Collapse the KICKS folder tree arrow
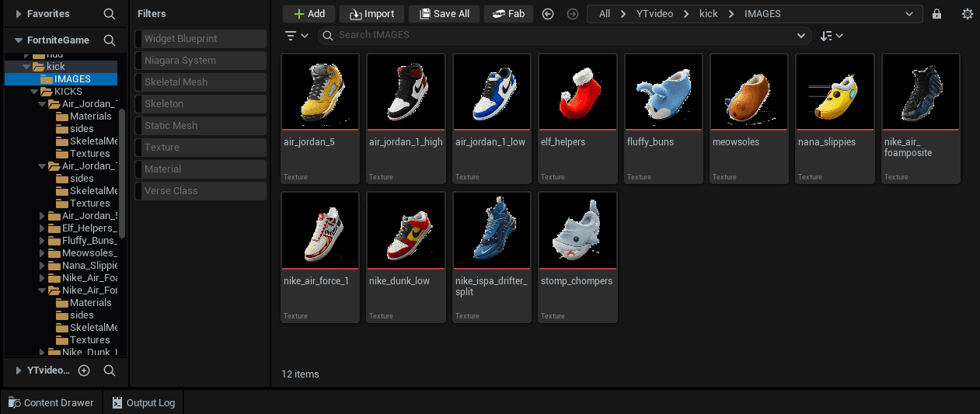 (x=35, y=92)
